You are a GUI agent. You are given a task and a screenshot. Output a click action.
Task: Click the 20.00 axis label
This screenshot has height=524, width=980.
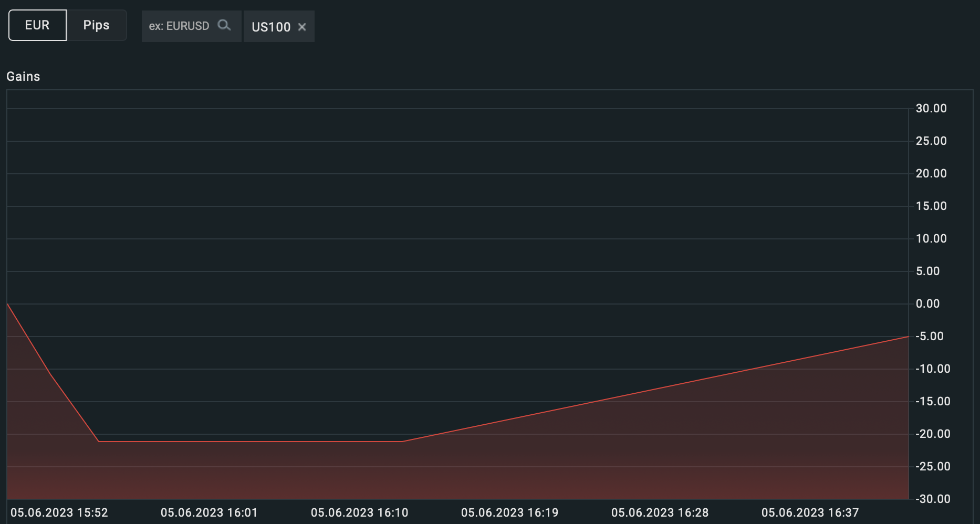pyautogui.click(x=931, y=174)
